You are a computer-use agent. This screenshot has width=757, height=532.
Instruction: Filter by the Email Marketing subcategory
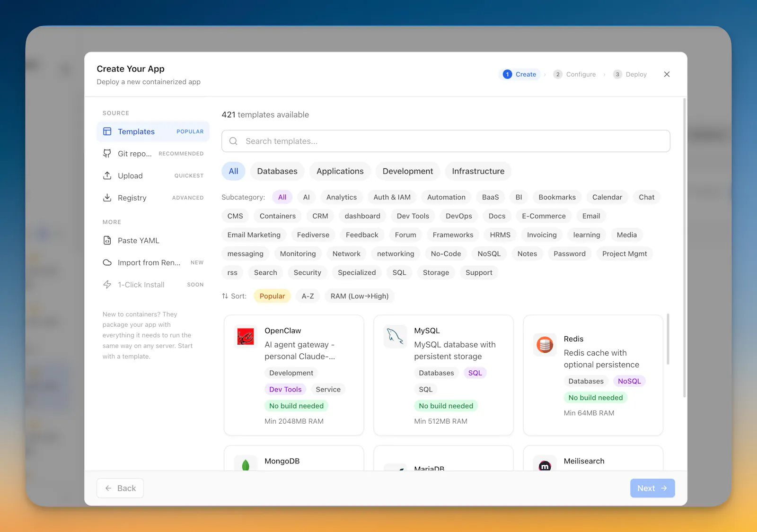254,235
